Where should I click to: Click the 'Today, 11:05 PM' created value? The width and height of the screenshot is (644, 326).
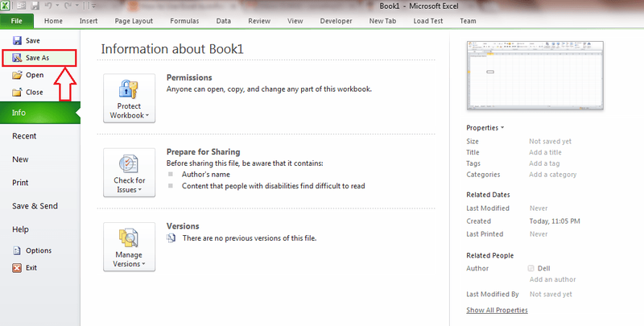click(555, 221)
